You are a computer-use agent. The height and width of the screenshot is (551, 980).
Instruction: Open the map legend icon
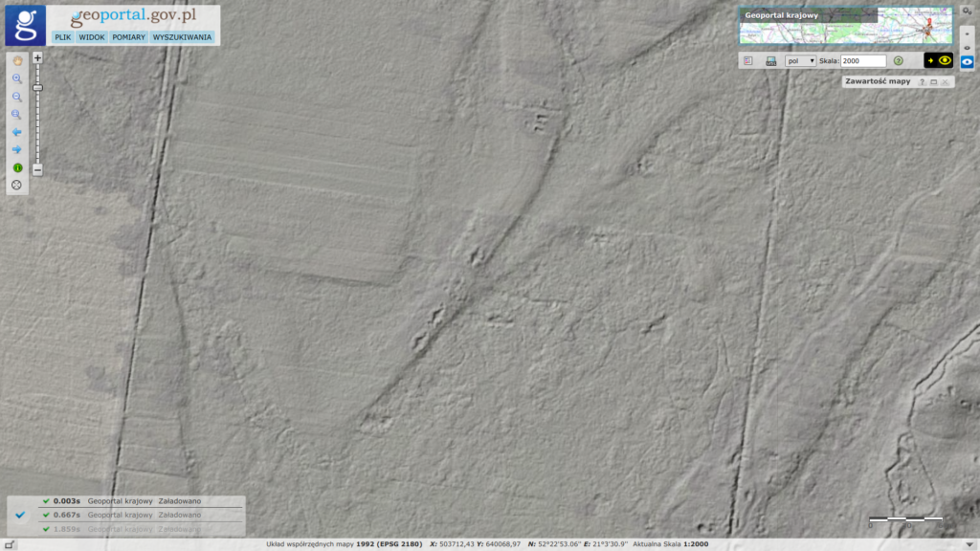pos(748,60)
